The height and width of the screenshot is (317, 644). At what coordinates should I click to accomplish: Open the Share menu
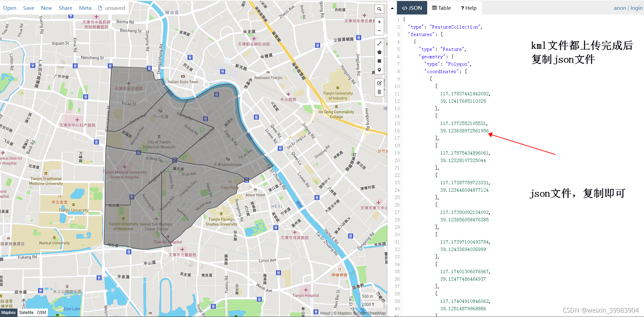65,8
